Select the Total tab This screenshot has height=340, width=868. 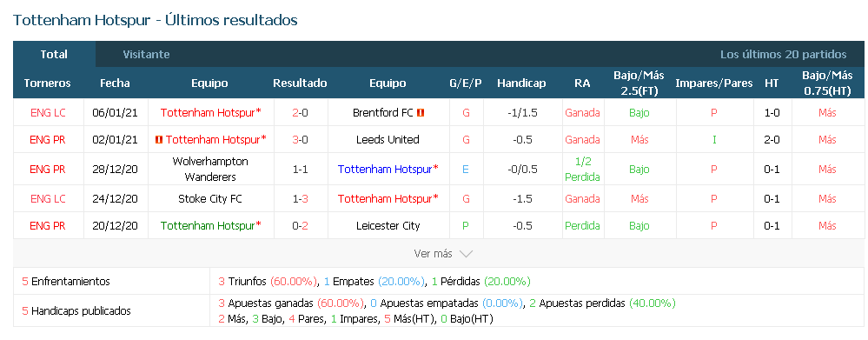click(54, 54)
